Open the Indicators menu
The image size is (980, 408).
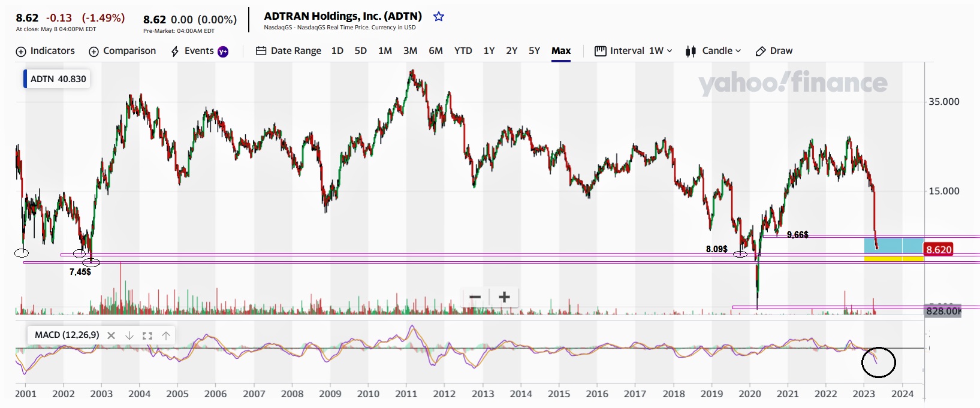point(46,51)
